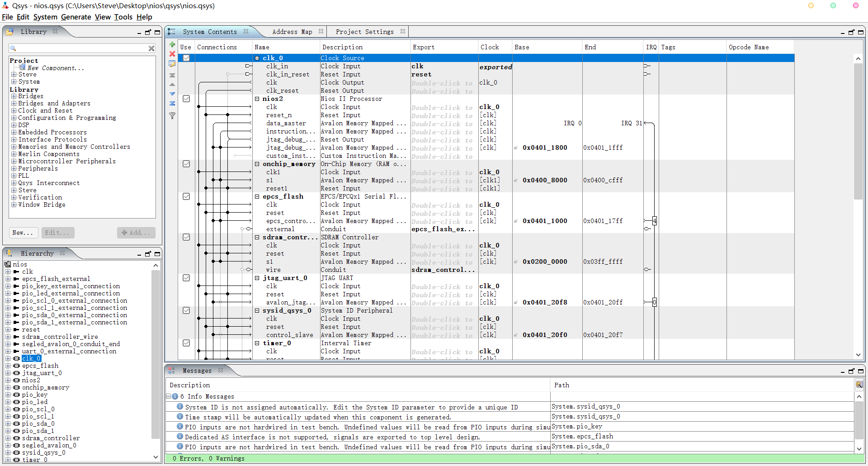Click the blue move-down arrow icon
The image size is (868, 466).
[172, 94]
